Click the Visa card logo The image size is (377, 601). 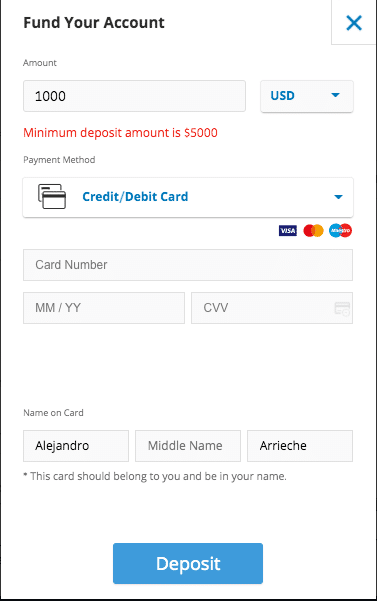pyautogui.click(x=288, y=230)
